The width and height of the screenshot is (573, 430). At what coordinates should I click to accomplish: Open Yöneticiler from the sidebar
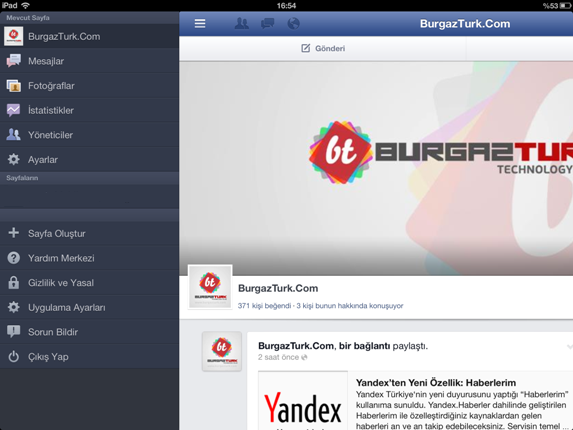90,134
